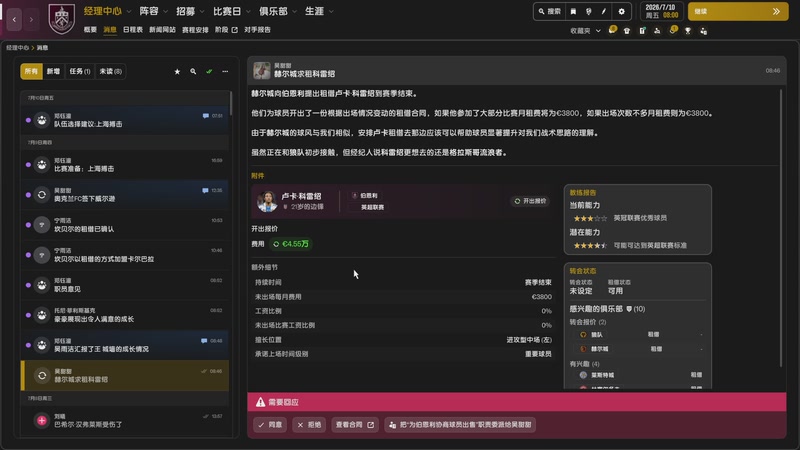Screen dimensions: 800x450
Task: Open the 07:51 message's blue comment icon
Action: tap(206, 116)
